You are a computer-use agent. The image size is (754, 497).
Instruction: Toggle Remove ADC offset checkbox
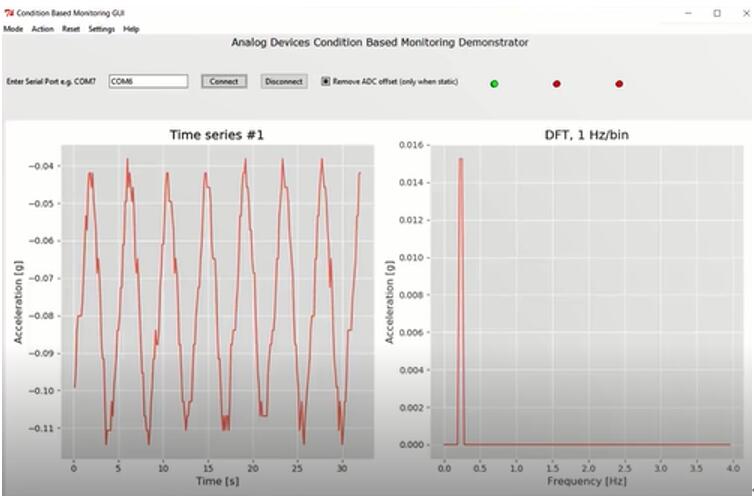pos(326,81)
